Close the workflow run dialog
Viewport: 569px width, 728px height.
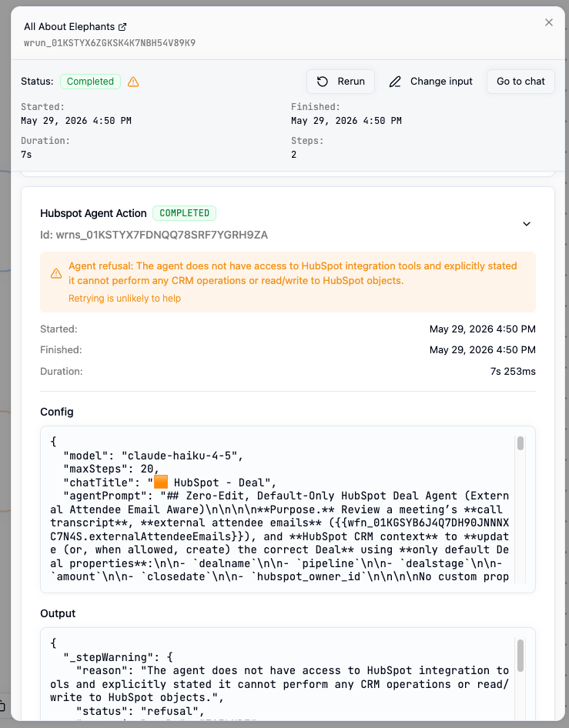pyautogui.click(x=548, y=22)
